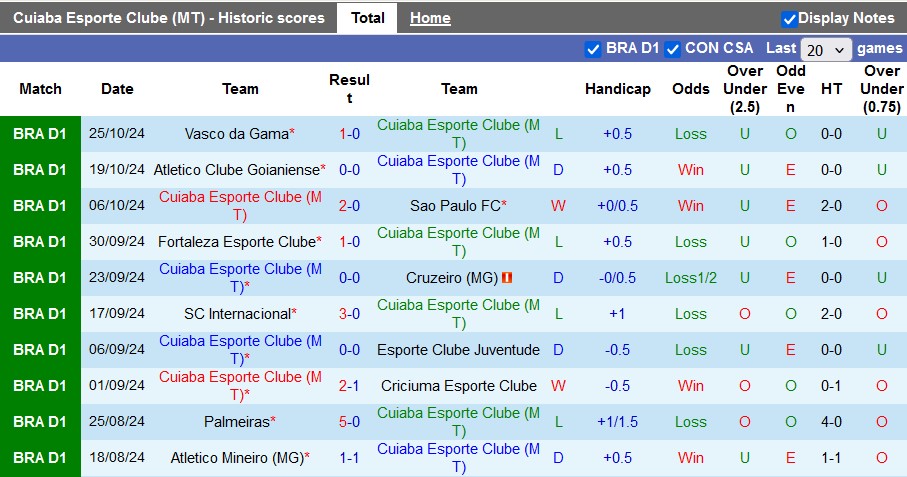The width and height of the screenshot is (907, 477).
Task: Click the Criciuma Esporte Clube link
Action: pyautogui.click(x=459, y=386)
